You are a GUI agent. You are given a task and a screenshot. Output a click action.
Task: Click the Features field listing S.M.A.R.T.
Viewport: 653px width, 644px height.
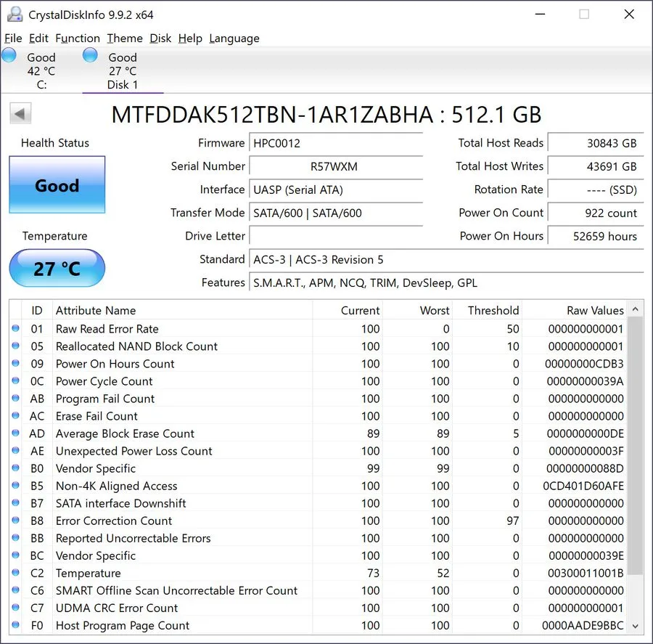446,283
